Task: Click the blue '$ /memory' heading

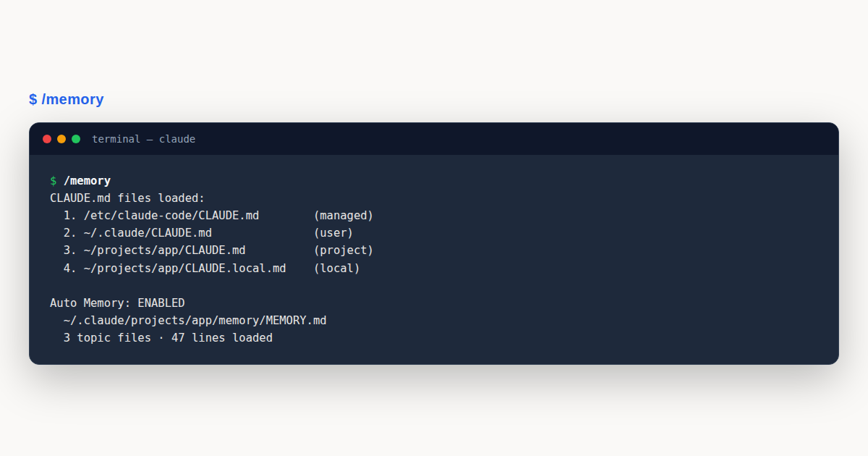Action: [67, 99]
